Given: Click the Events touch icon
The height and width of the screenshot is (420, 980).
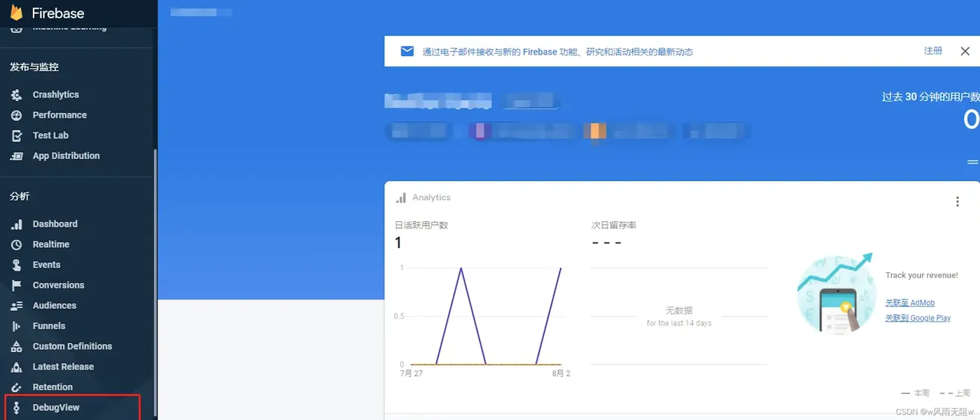Looking at the screenshot, I should coord(17,265).
